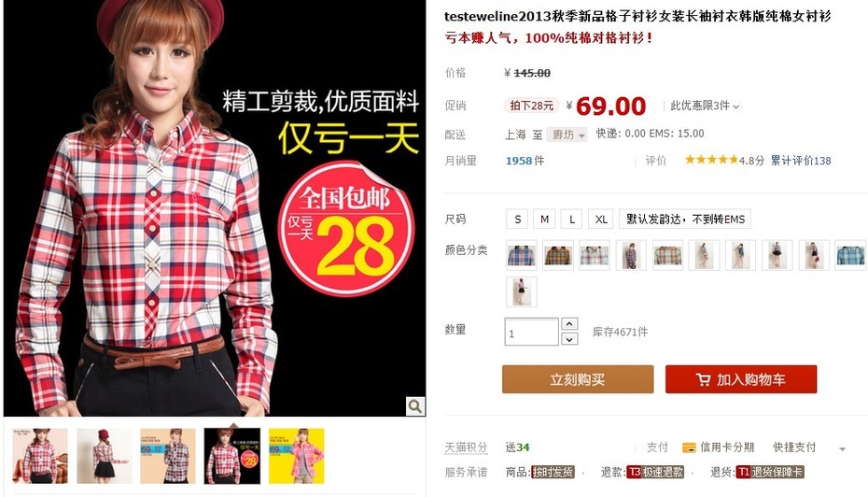Image resolution: width=868 pixels, height=497 pixels.
Task: Select the orange-green plaid color swatch
Action: tap(558, 255)
